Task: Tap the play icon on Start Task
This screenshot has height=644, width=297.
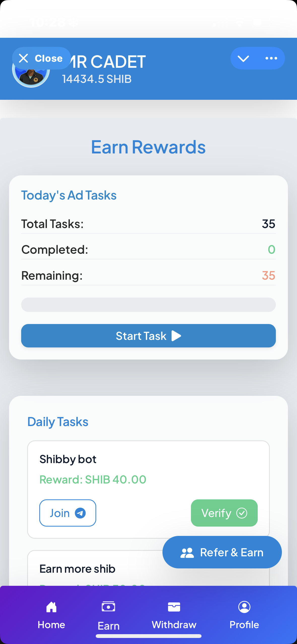Action: pos(176,336)
